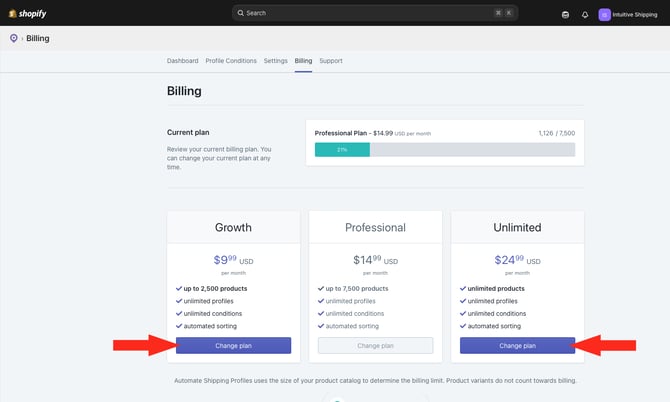Click the product usage progress bar
The height and width of the screenshot is (402, 670).
(445, 150)
